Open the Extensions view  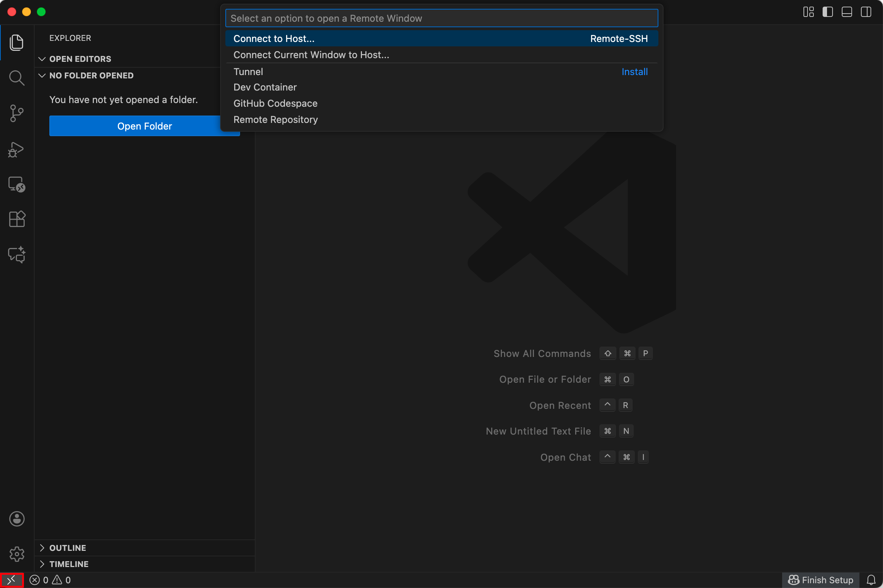[x=17, y=219]
